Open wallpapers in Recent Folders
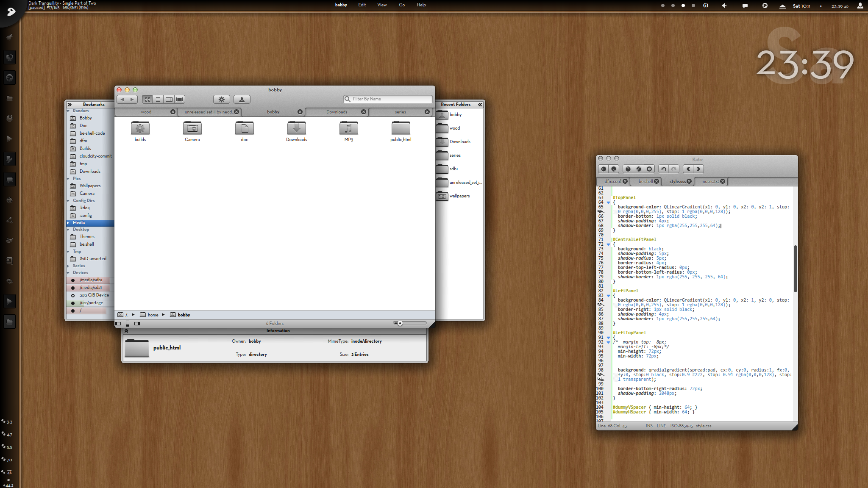The image size is (868, 488). point(459,196)
